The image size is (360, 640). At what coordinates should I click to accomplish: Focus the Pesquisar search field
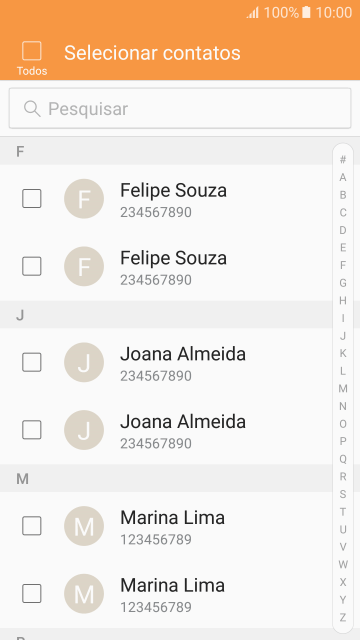click(180, 109)
